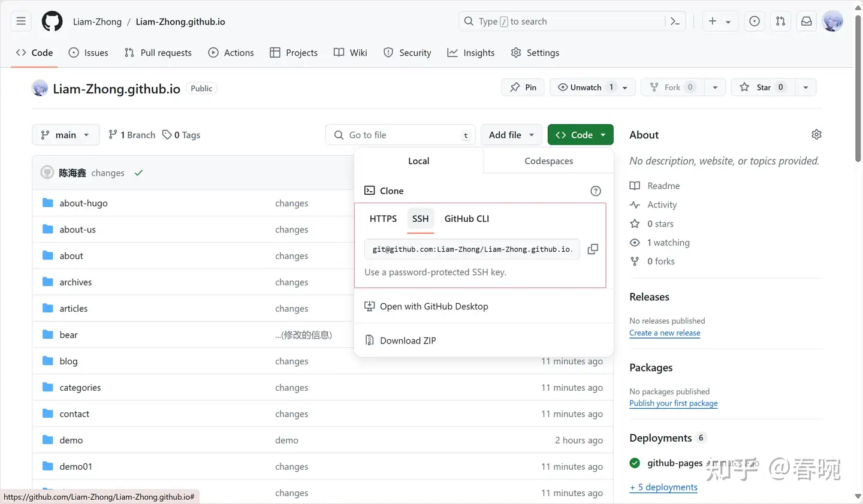Switch to the Codespaces tab
The height and width of the screenshot is (504, 863).
tap(548, 161)
